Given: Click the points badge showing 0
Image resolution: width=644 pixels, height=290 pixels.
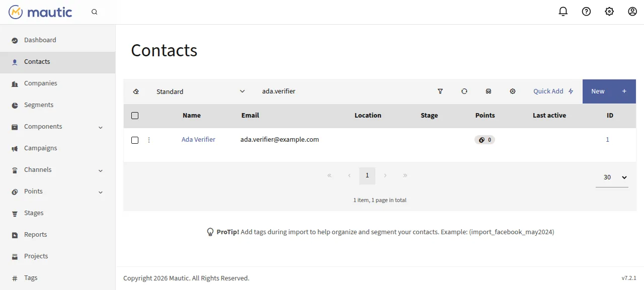Looking at the screenshot, I should [x=485, y=140].
